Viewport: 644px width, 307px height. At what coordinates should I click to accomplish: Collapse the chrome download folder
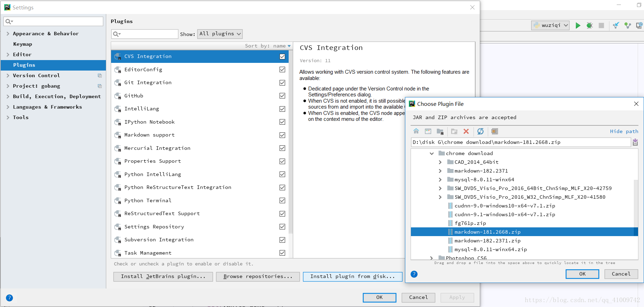click(432, 153)
